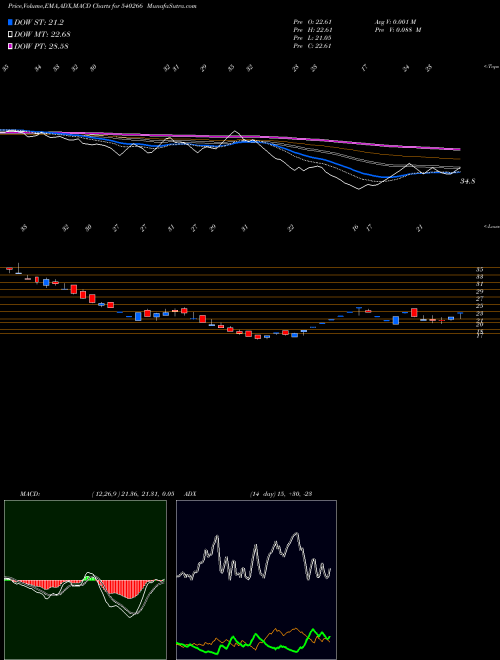Click the magenta DOW PT legend swatch
The height and width of the screenshot is (660, 500).
pos(10,46)
